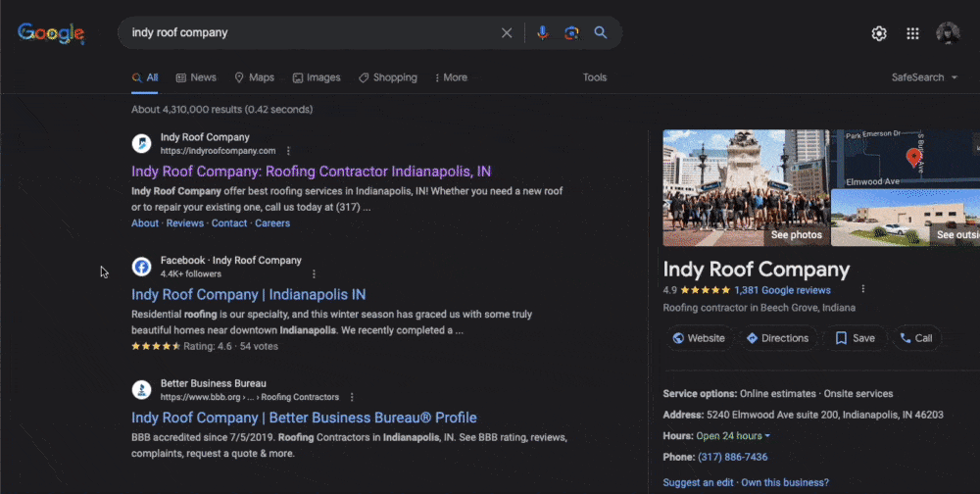
Task: Open options dots for Facebook result
Action: tap(314, 273)
